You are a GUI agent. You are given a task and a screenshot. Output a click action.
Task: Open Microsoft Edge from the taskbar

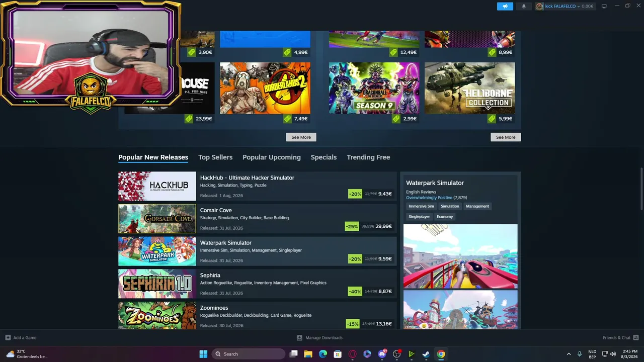click(323, 354)
